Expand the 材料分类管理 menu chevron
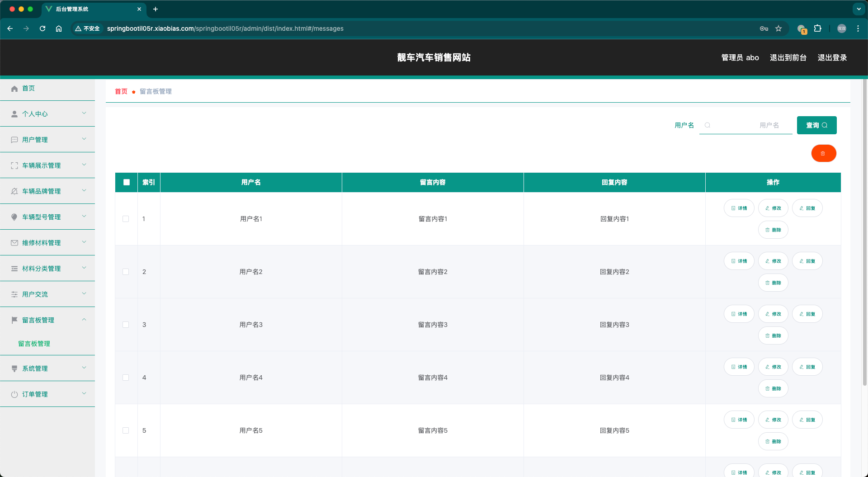This screenshot has width=868, height=477. click(84, 268)
